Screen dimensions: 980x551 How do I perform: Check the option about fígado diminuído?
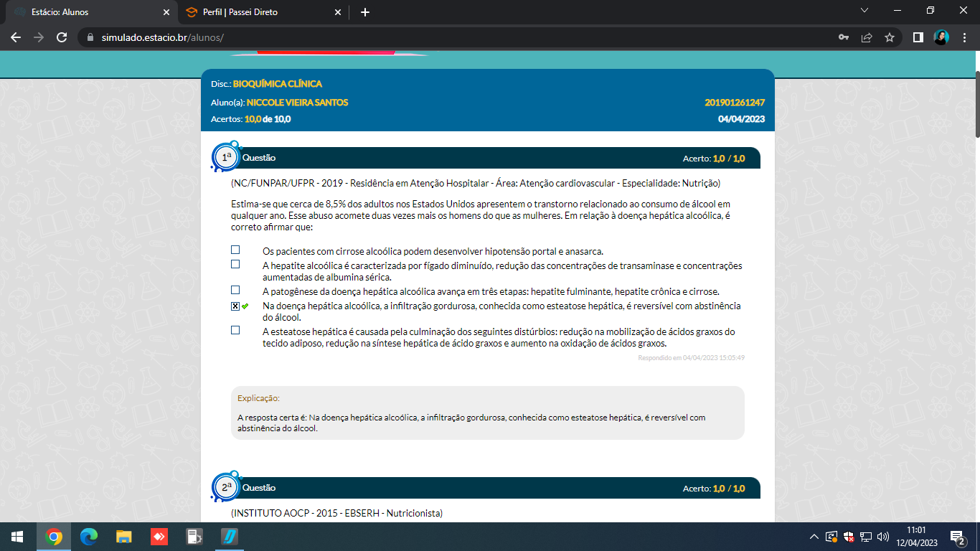coord(235,265)
